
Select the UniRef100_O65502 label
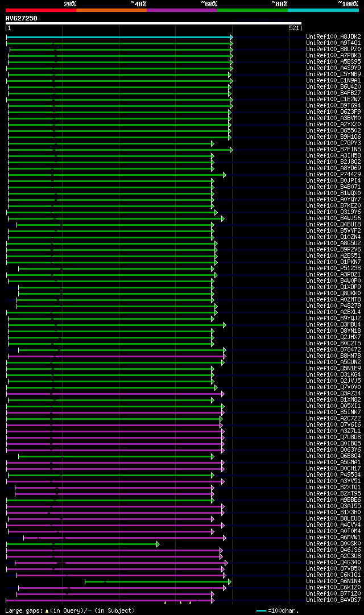tap(333, 131)
